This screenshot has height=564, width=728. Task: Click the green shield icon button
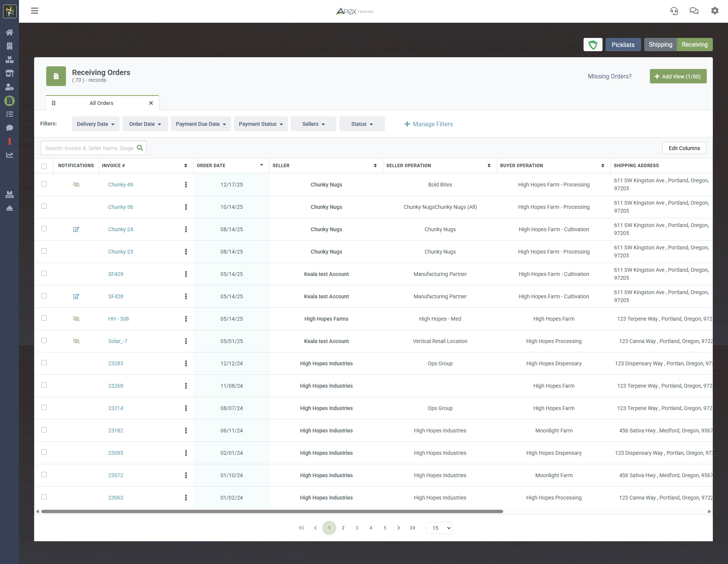point(593,45)
